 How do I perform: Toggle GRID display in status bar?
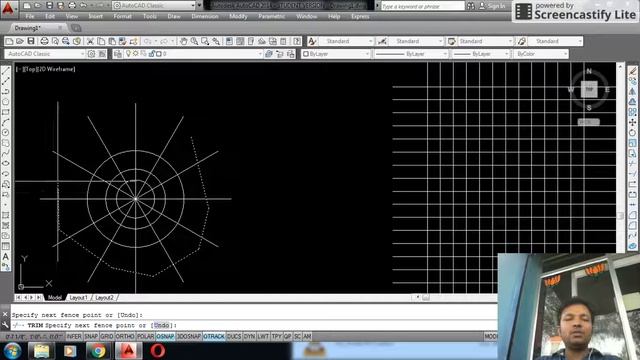[x=107, y=336]
